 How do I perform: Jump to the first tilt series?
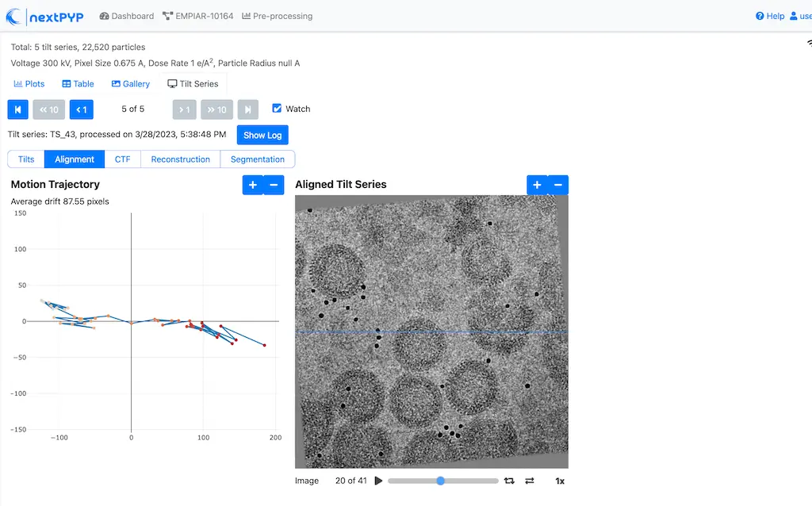tap(18, 109)
